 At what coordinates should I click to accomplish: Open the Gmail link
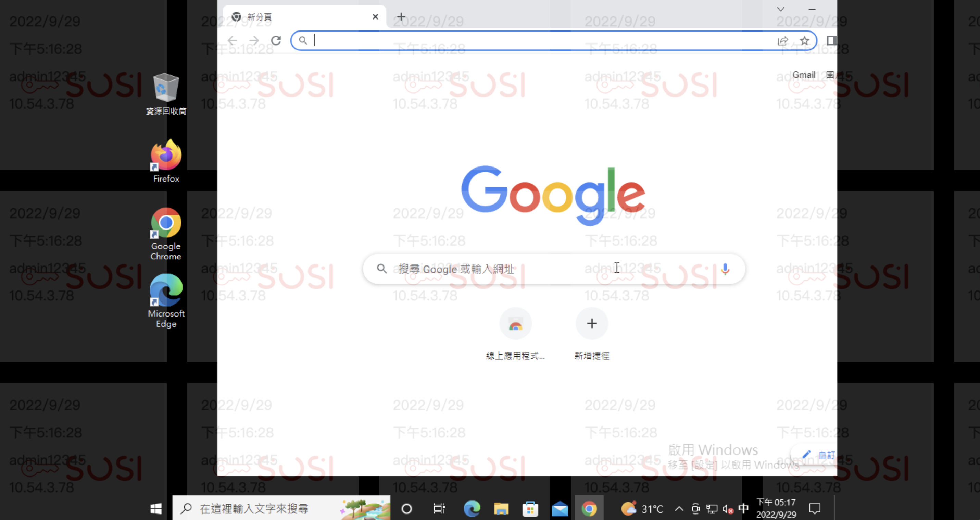tap(803, 75)
